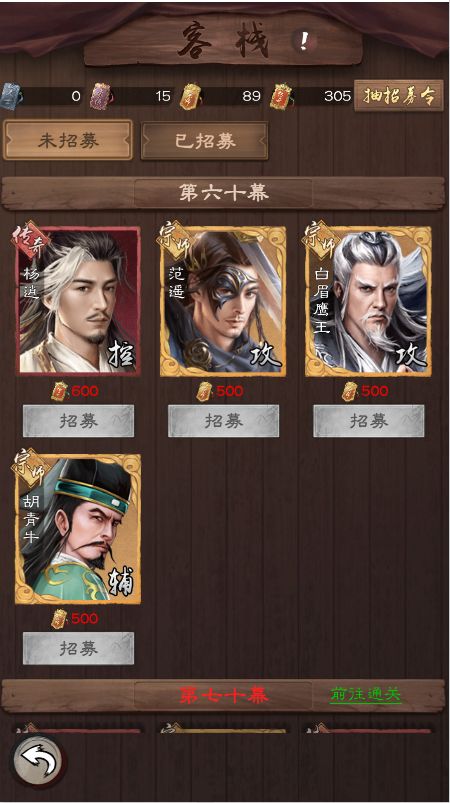Screen dimensions: 450x803
Task: Click the gold token icon beside 89
Action: click(x=190, y=96)
